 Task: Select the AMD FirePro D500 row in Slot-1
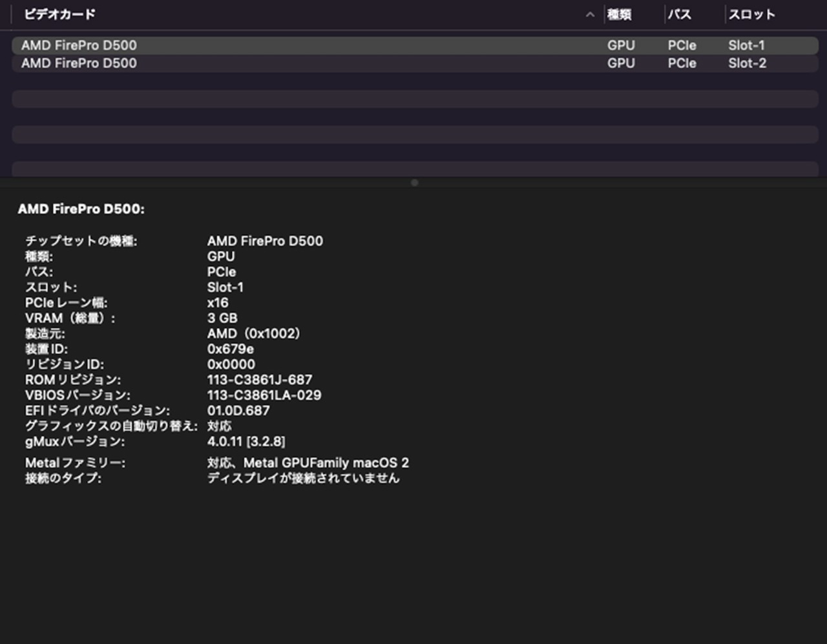[x=415, y=45]
